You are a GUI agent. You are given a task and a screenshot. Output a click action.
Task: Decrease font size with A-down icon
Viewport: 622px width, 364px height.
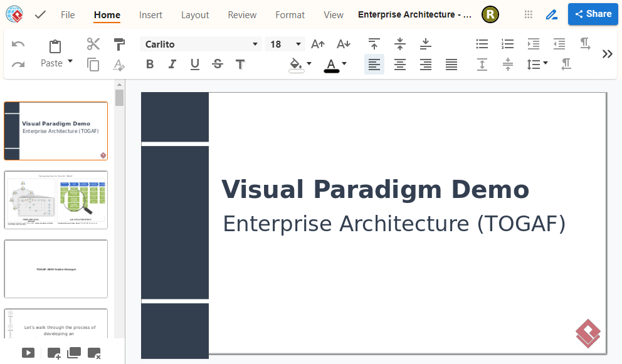point(344,44)
